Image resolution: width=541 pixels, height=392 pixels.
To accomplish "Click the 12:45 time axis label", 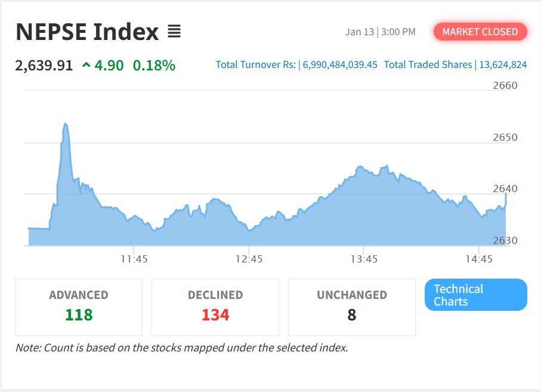I will pyautogui.click(x=249, y=260).
